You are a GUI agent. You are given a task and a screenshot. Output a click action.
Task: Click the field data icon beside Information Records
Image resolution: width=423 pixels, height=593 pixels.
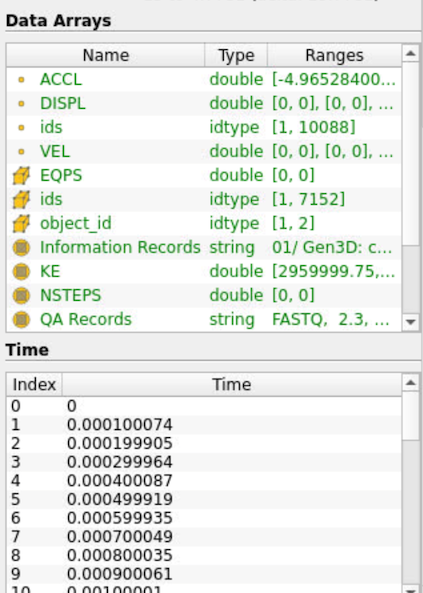(21, 247)
